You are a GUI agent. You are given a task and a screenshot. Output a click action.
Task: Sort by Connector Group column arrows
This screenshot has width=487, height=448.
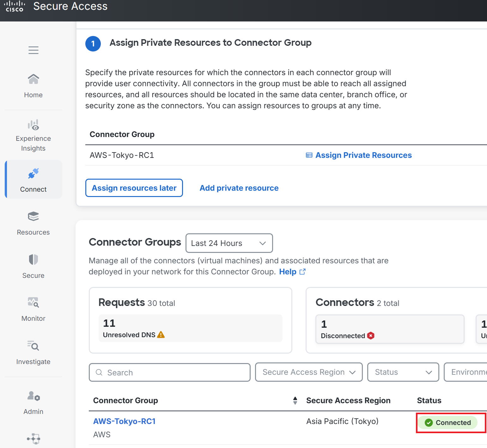(295, 400)
